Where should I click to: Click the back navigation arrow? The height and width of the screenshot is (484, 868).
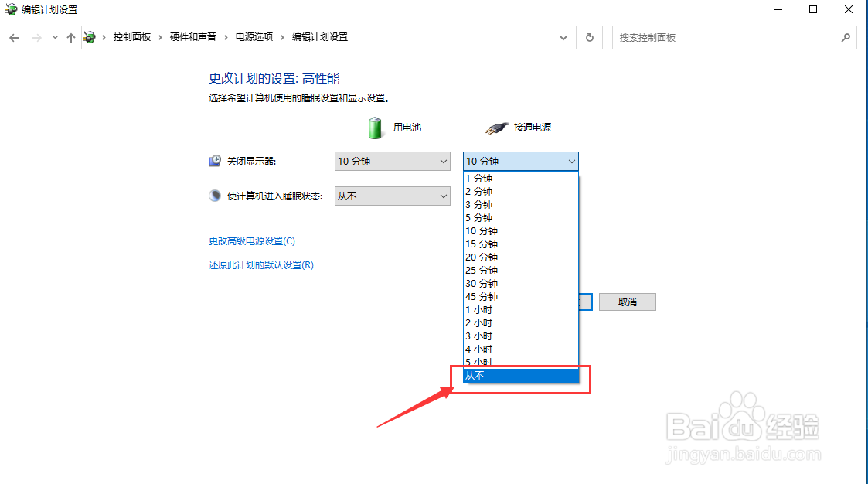click(13, 36)
